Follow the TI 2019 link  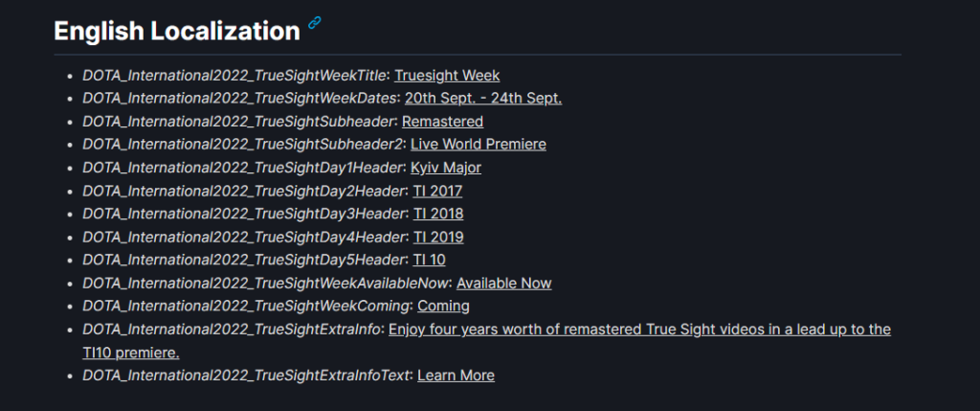click(438, 237)
